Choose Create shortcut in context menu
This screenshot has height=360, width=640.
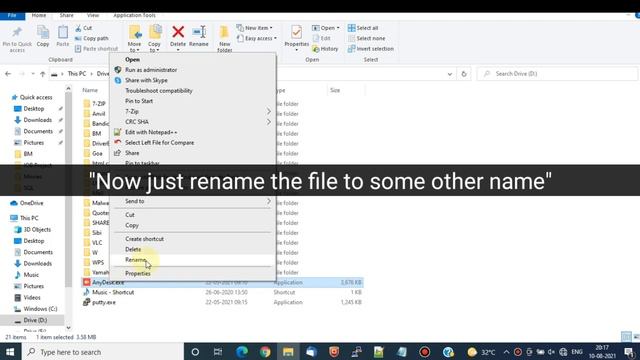(x=192, y=239)
